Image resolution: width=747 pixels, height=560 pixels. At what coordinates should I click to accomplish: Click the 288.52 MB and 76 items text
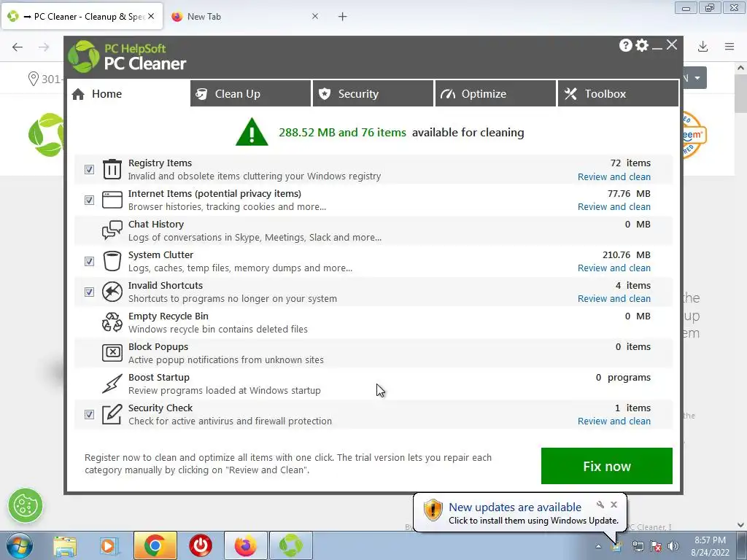(x=343, y=133)
